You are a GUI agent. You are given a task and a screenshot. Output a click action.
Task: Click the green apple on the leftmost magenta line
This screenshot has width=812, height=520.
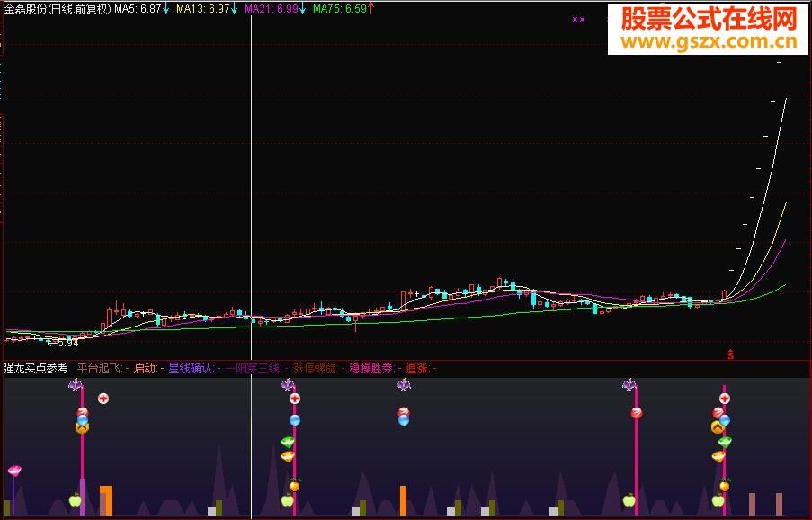(x=76, y=500)
